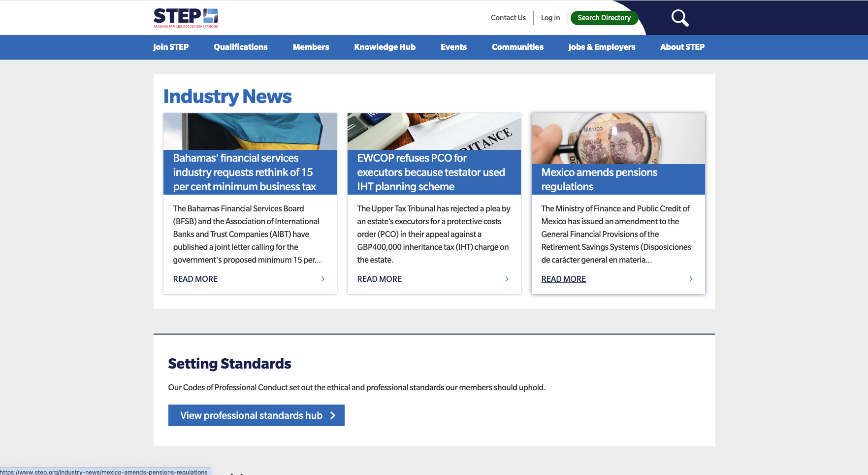Click the Log in link
The width and height of the screenshot is (868, 475).
550,18
